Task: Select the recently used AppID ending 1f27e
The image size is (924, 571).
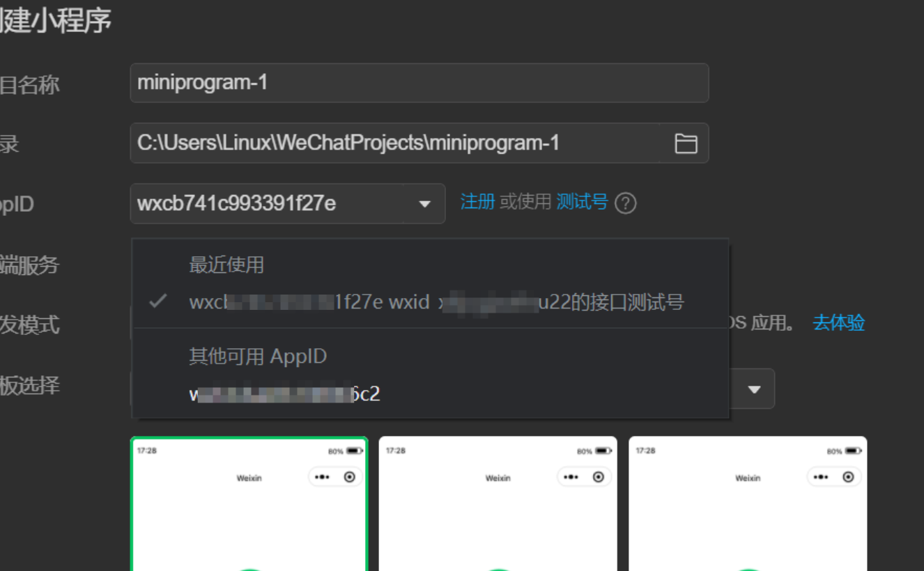Action: point(431,302)
